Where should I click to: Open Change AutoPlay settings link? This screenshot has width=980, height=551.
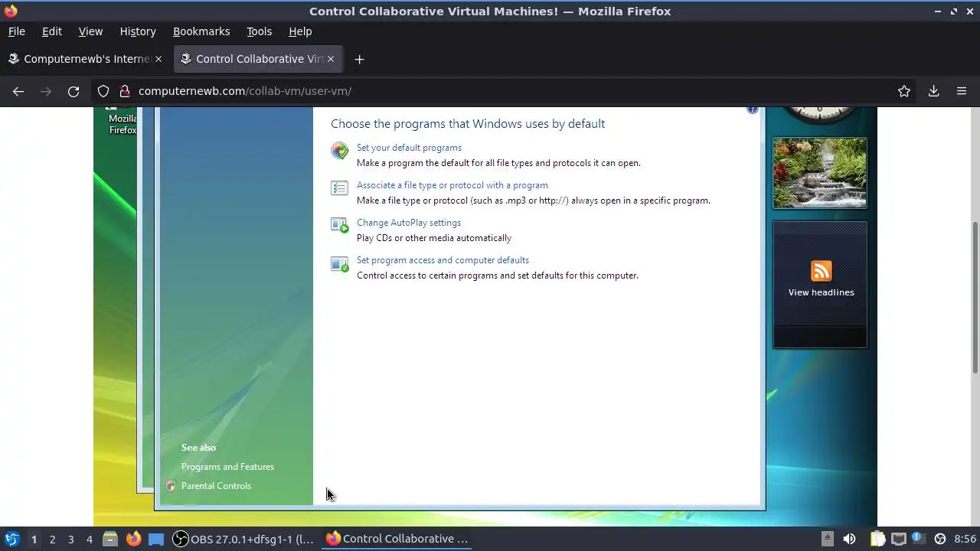pyautogui.click(x=409, y=223)
